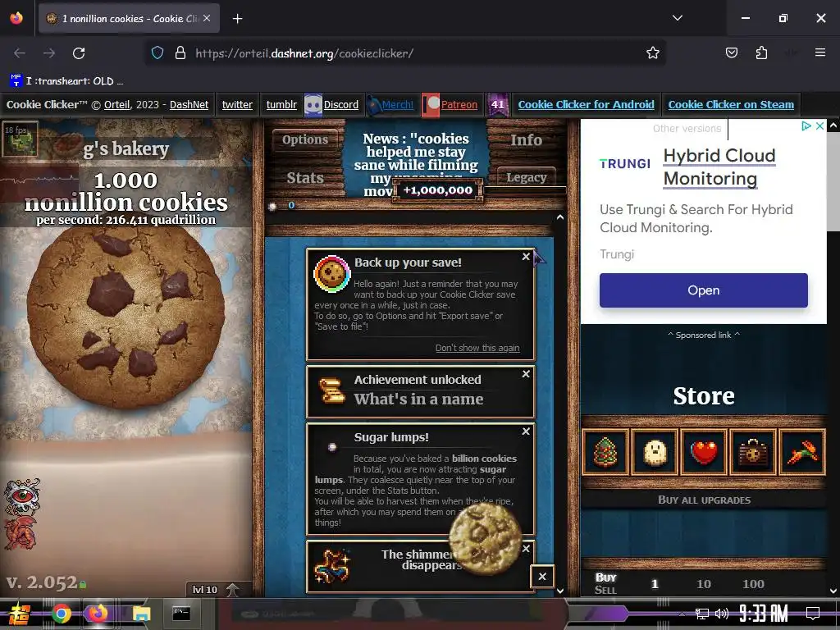The image size is (840, 630).
Task: Dismiss the Sugar lumps notification
Action: (x=526, y=431)
